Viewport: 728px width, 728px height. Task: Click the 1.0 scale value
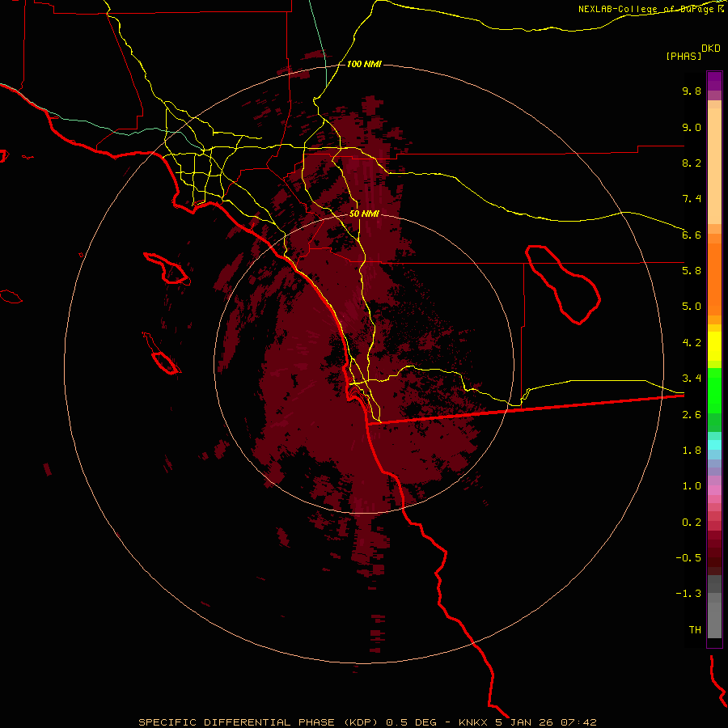coord(692,486)
